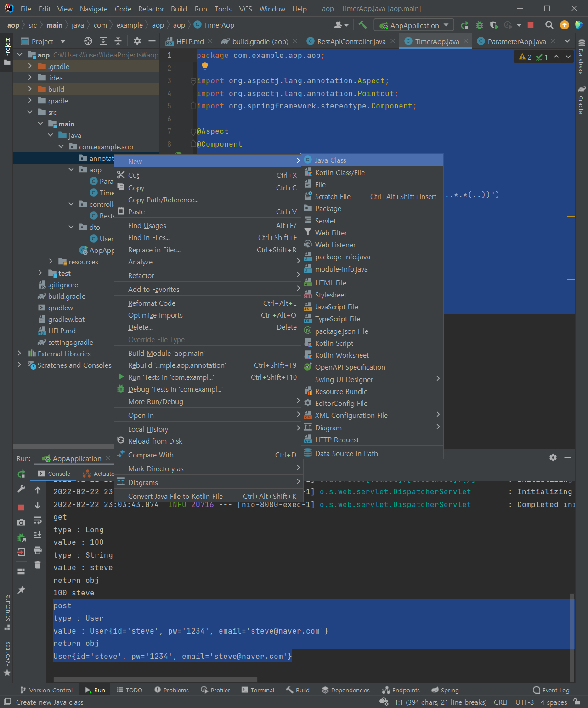Screen dimensions: 588x708
Task: Click the Pin tab icon in Run panel
Action: [21, 590]
